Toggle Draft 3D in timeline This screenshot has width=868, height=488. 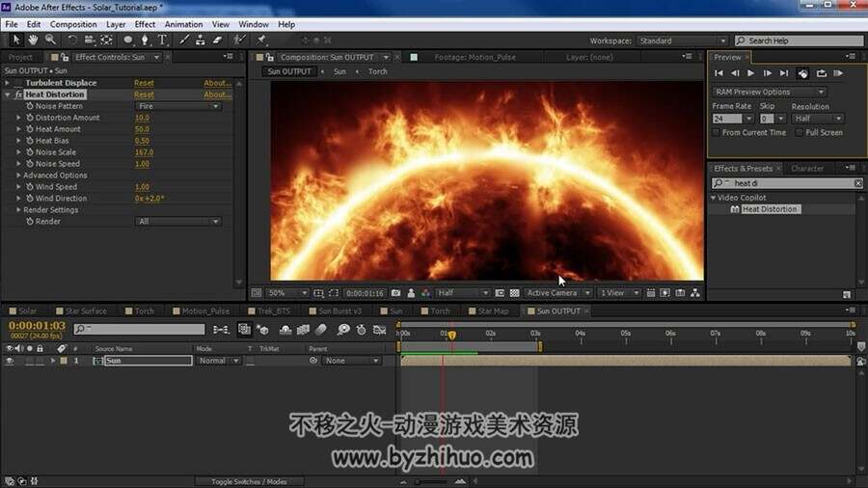point(263,329)
